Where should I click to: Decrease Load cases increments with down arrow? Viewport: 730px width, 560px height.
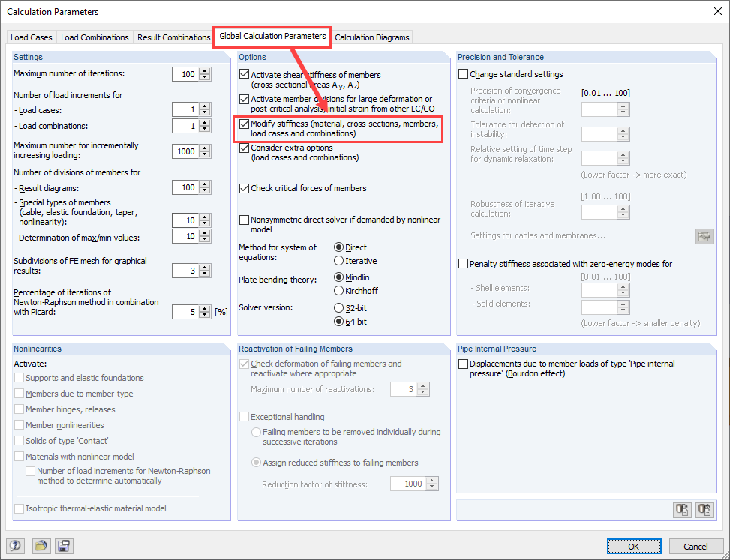[205, 113]
